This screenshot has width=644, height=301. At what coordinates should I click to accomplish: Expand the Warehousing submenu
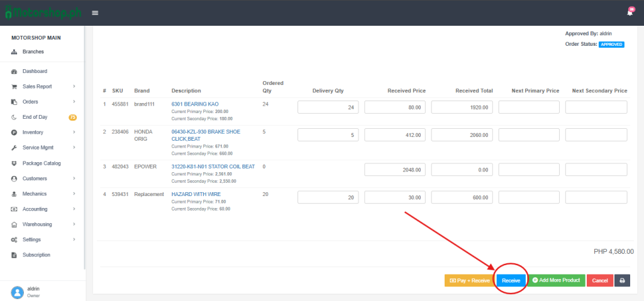[74, 224]
